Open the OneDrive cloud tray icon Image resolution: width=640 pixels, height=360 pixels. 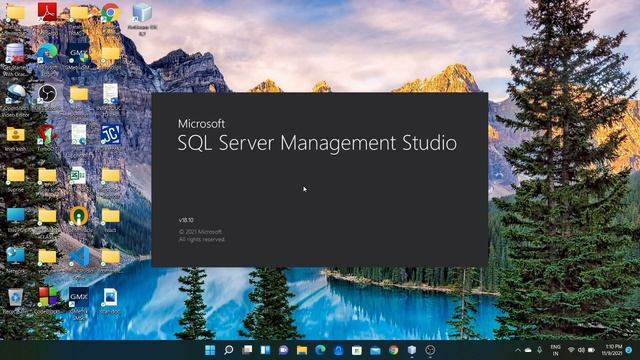point(528,350)
